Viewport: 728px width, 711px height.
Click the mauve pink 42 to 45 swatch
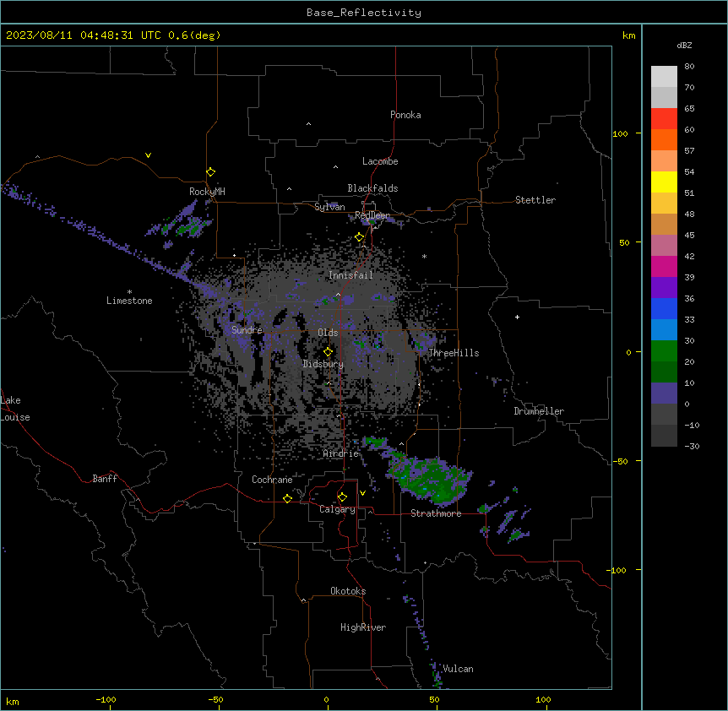(x=664, y=245)
